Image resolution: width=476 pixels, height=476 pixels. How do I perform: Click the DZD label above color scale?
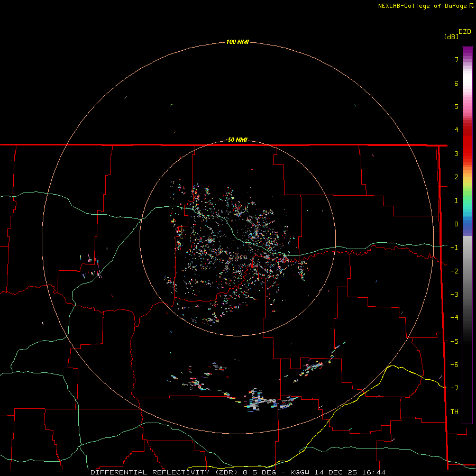click(x=464, y=32)
